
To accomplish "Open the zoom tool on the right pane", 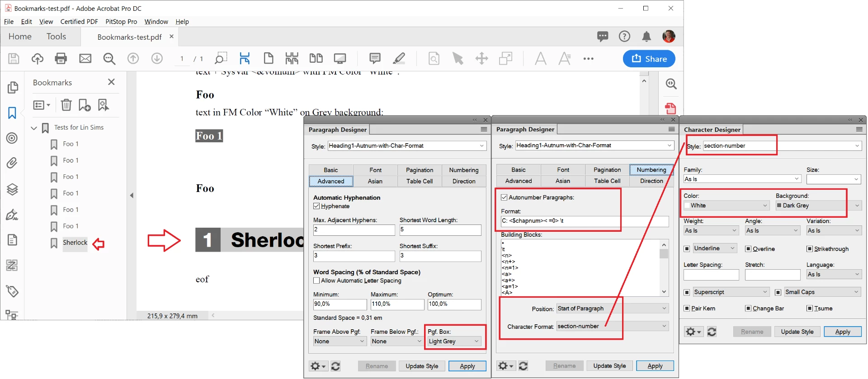I will click(x=671, y=84).
